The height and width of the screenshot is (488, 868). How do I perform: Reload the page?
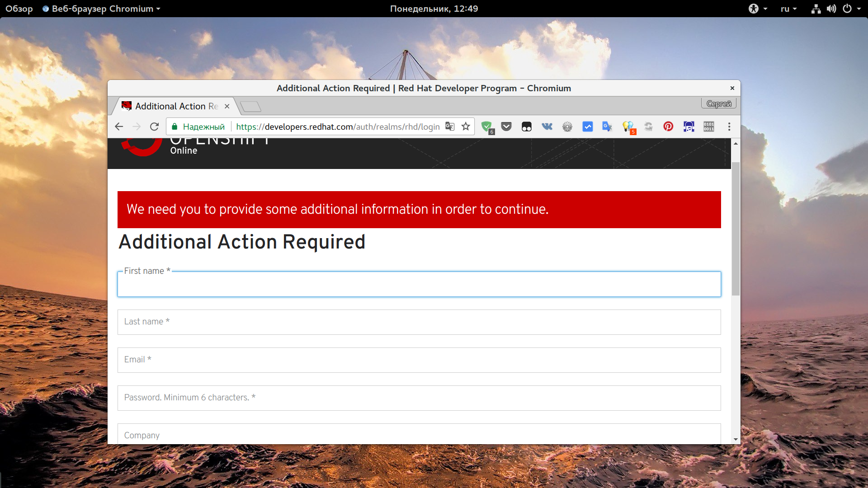[x=154, y=127]
